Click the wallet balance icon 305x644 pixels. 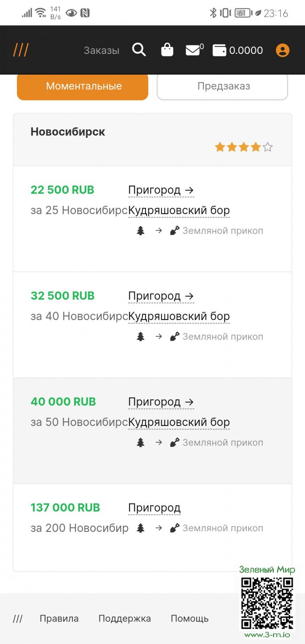click(x=219, y=50)
